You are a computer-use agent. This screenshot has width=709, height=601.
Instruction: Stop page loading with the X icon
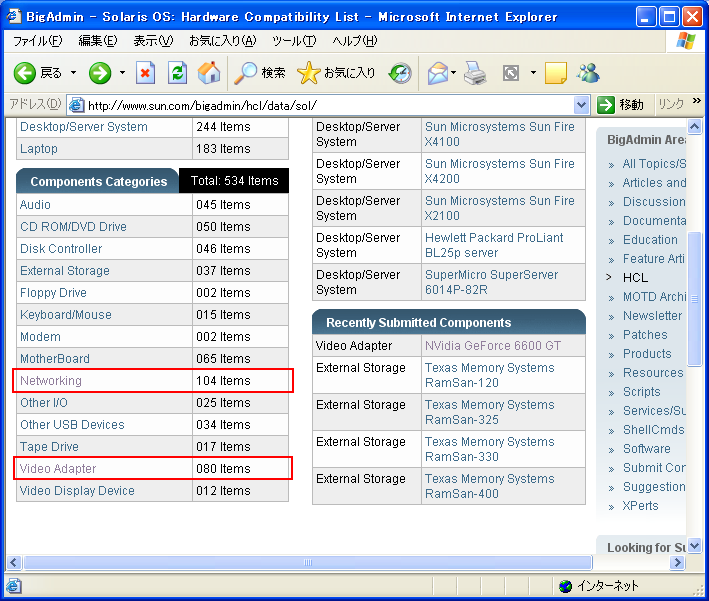145,73
